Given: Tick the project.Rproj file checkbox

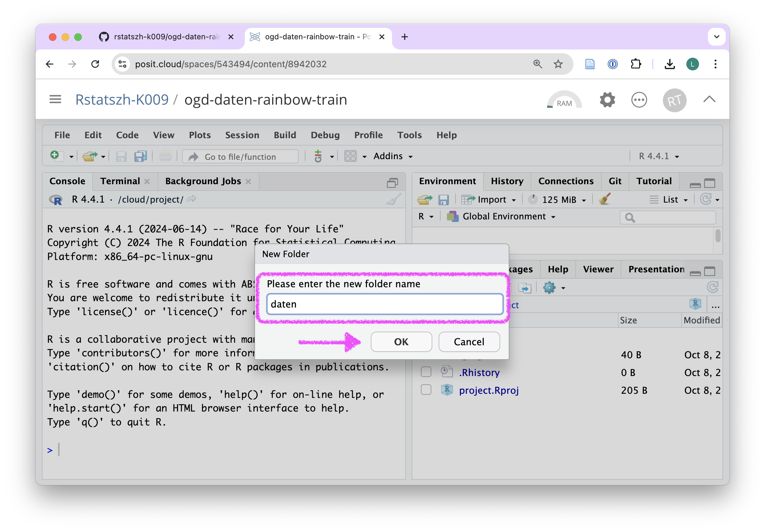Looking at the screenshot, I should pyautogui.click(x=426, y=389).
